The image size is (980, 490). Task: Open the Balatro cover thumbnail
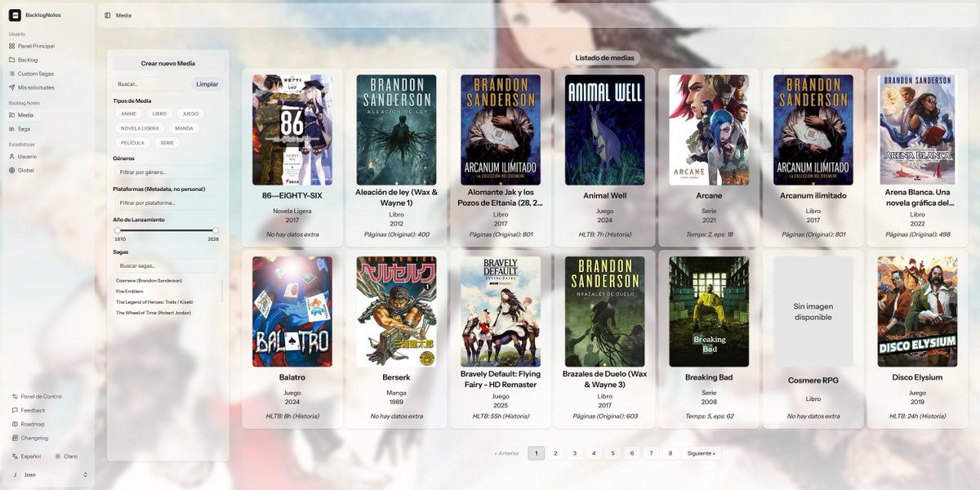click(292, 312)
